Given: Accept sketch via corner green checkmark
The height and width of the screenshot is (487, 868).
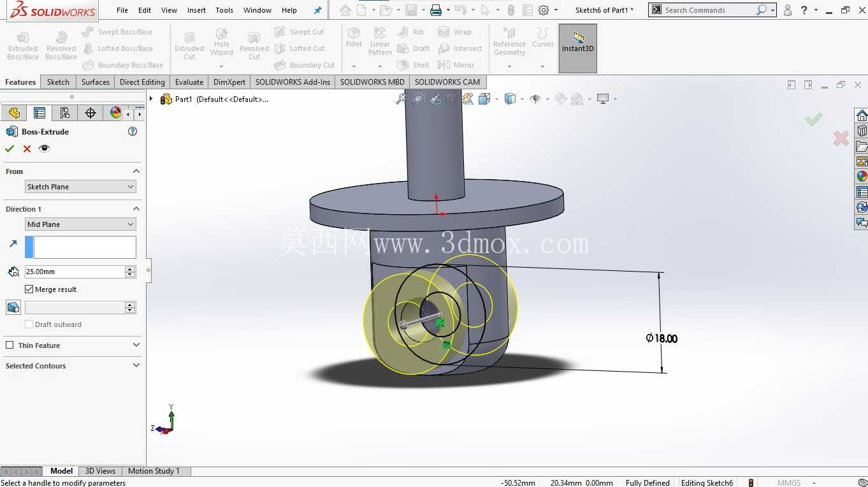Looking at the screenshot, I should [813, 119].
